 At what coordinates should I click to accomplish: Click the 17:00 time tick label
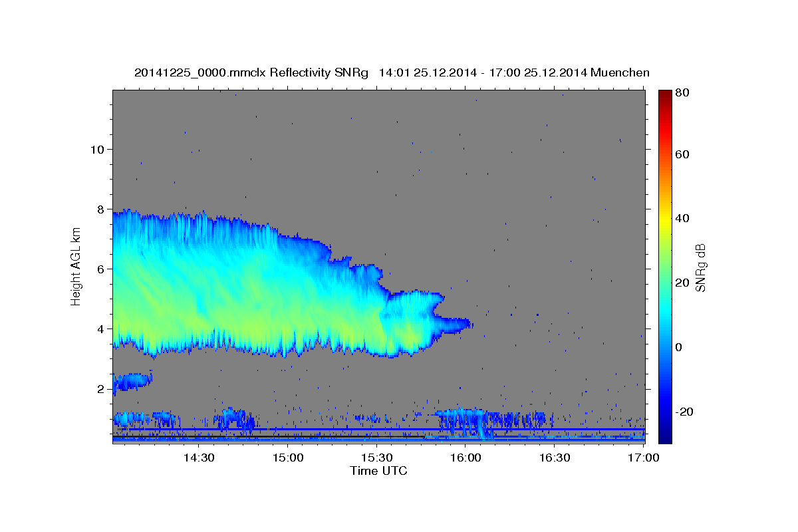tap(644, 458)
